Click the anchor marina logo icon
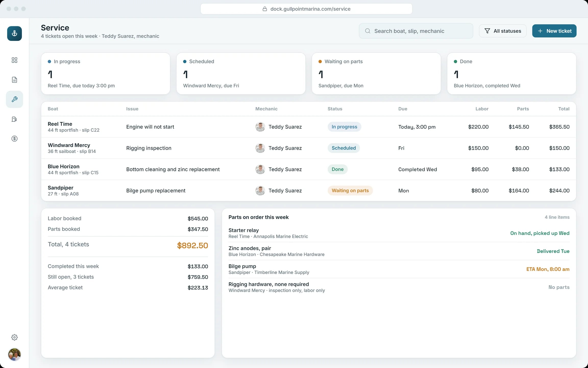This screenshot has width=588, height=368. point(14,33)
